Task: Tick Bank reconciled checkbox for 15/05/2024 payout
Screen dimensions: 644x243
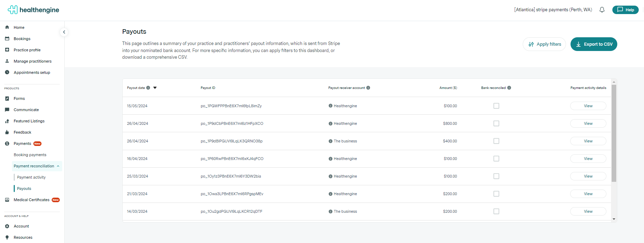Action: [x=496, y=106]
